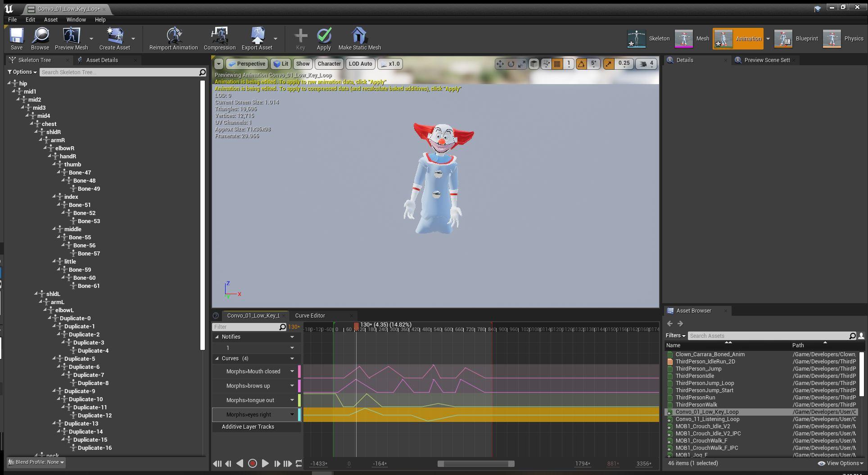Collapse the Notifies track group

pos(217,337)
